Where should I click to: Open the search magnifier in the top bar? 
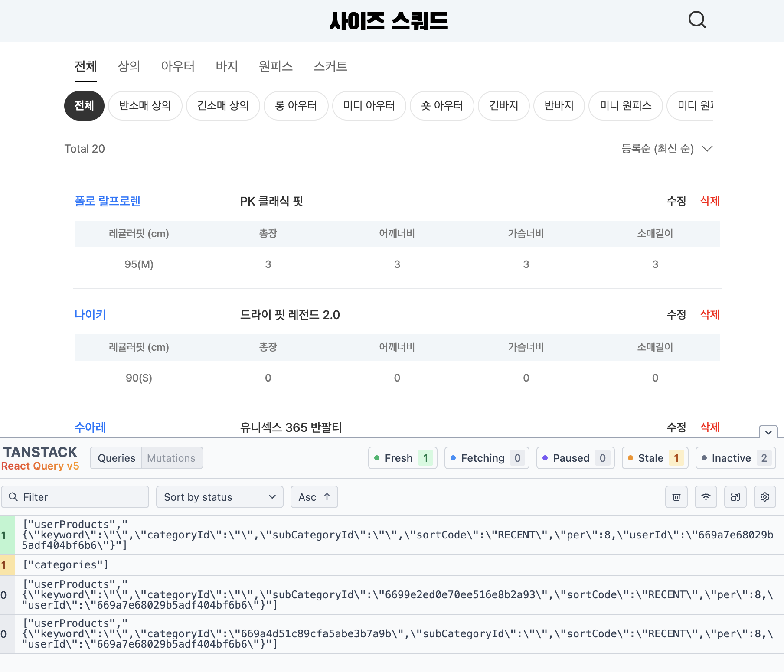[x=697, y=20]
